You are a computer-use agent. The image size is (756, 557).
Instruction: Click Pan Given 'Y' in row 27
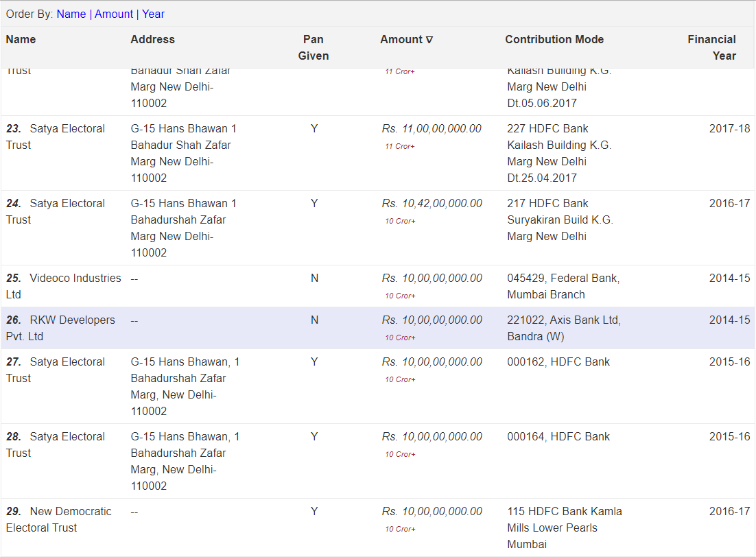[314, 362]
